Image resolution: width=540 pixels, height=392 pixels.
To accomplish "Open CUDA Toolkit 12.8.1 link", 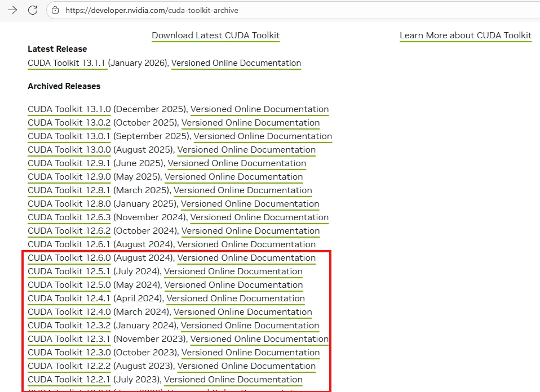I will [x=69, y=190].
